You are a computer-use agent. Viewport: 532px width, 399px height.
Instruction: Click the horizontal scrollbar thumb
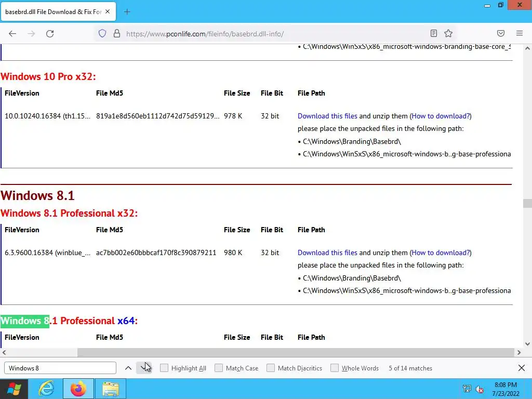point(296,353)
